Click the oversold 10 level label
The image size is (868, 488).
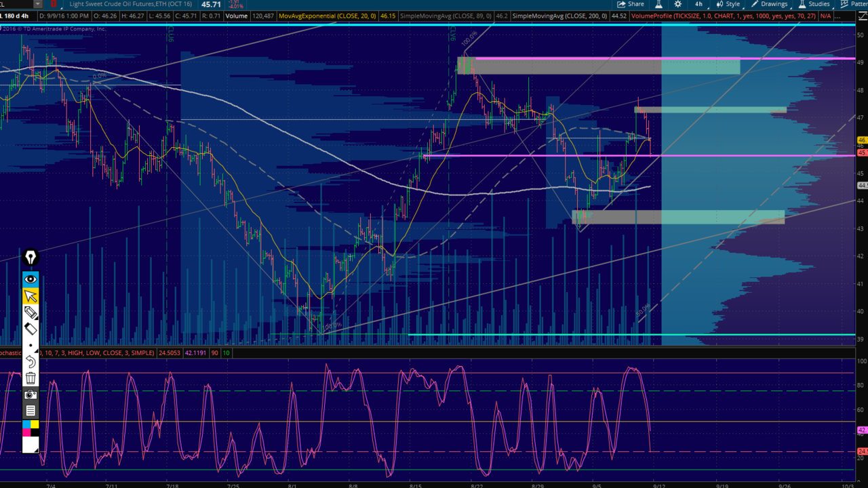pos(226,353)
